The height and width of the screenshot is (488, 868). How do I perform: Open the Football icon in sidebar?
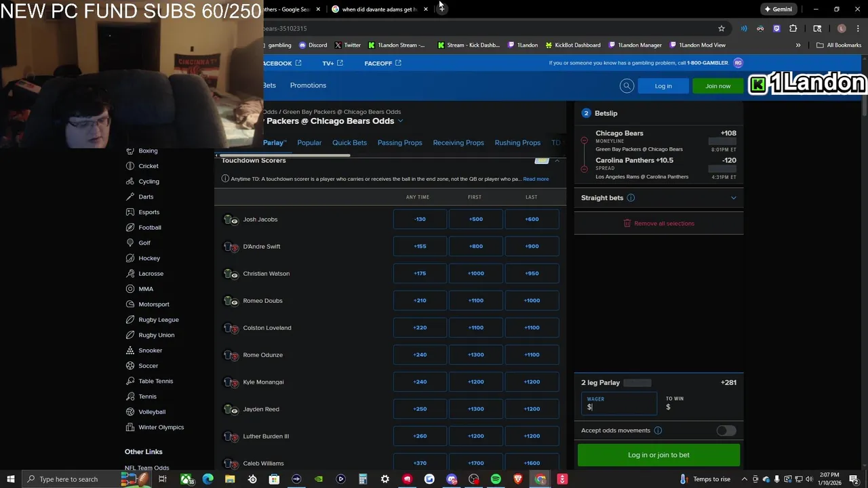[x=130, y=228]
